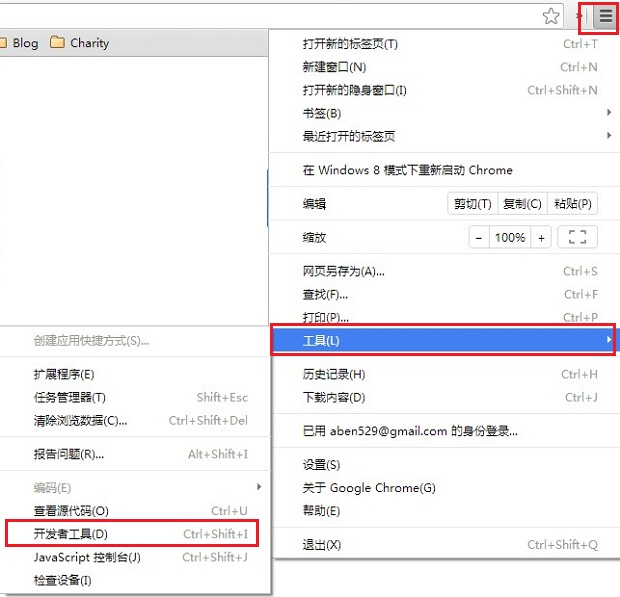Select 任务管理器(T) task manager
Image resolution: width=620 pixels, height=597 pixels.
(70, 397)
